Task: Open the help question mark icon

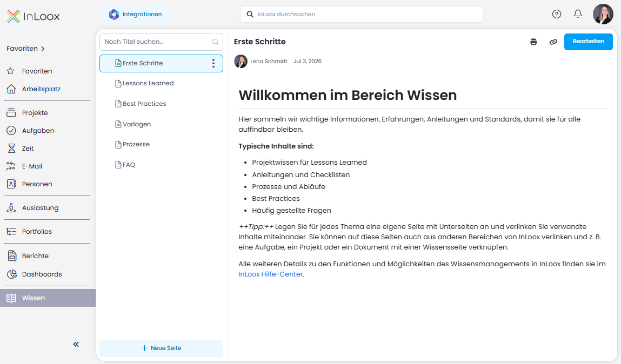Action: tap(557, 14)
